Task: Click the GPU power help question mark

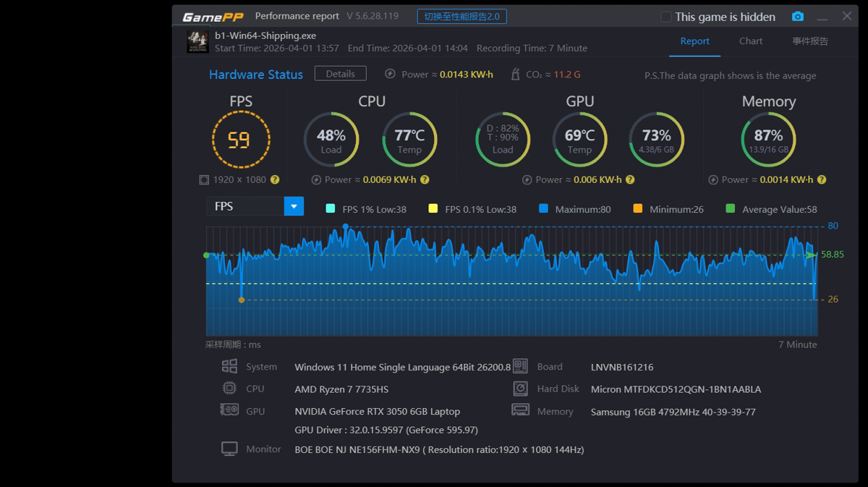Action: [630, 179]
